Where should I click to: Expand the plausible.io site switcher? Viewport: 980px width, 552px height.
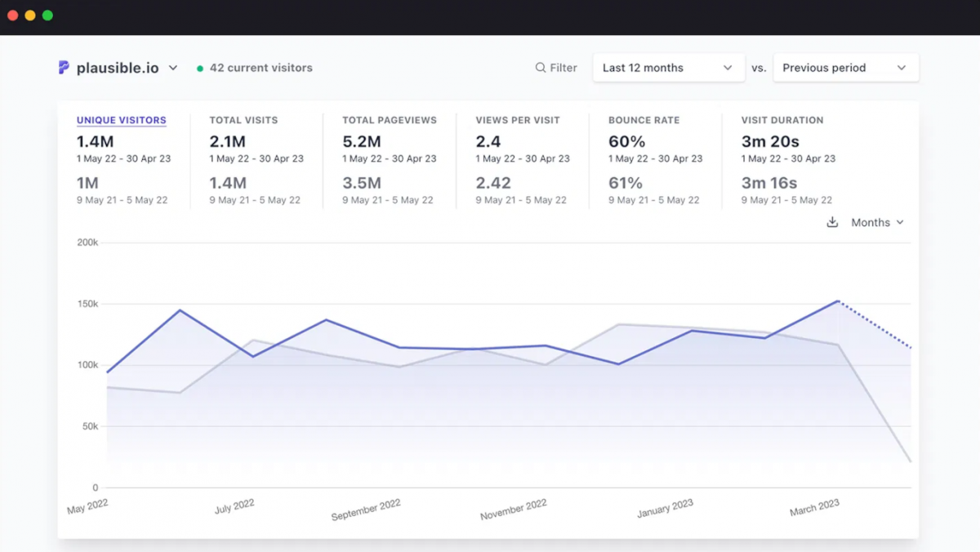(x=172, y=68)
